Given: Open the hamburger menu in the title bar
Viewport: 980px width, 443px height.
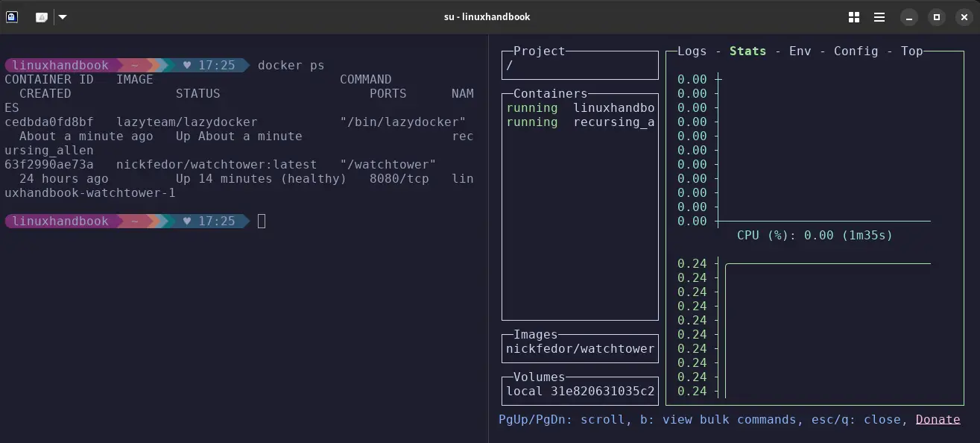Looking at the screenshot, I should (879, 16).
